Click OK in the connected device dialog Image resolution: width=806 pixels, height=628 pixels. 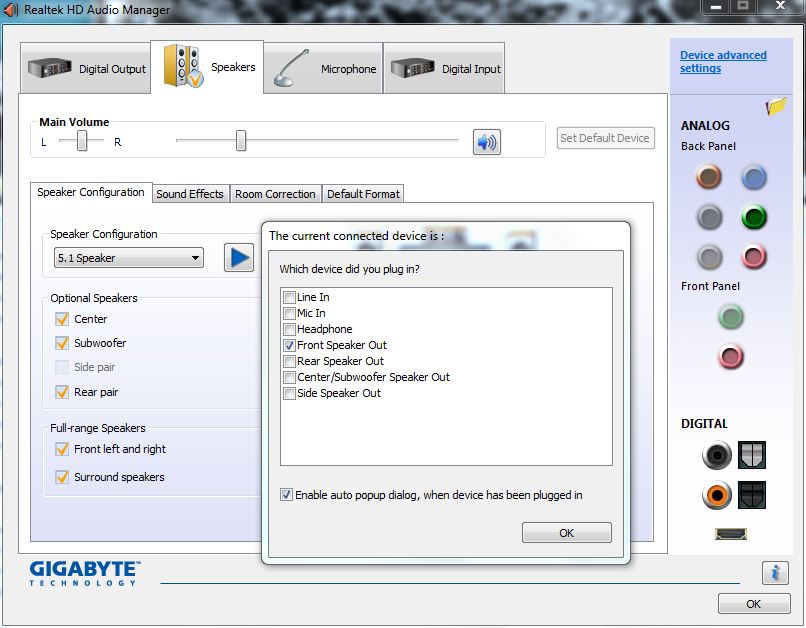(566, 533)
